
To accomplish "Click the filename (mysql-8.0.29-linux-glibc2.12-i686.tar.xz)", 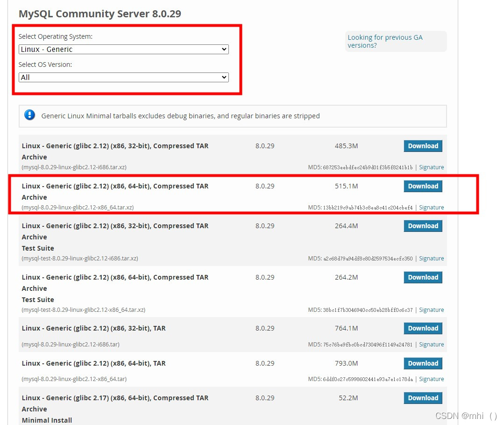I will pyautogui.click(x=74, y=167).
